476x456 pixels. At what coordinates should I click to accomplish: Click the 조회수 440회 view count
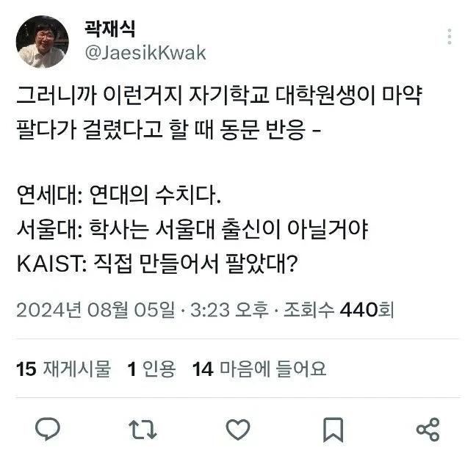pyautogui.click(x=339, y=310)
